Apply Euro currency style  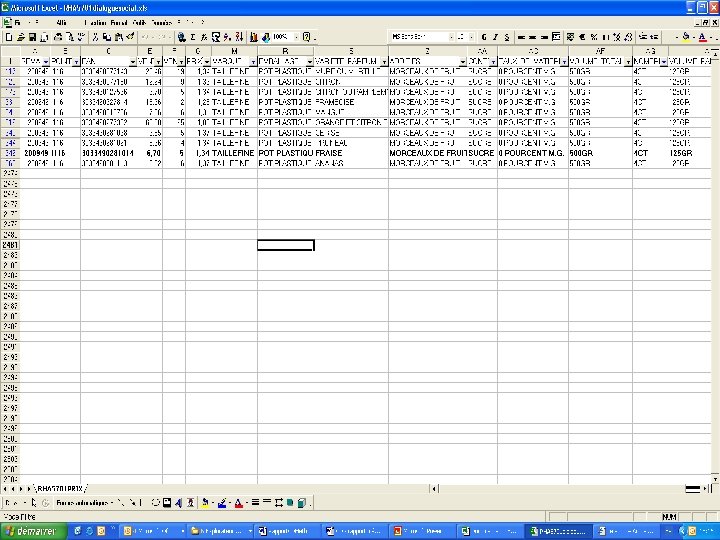point(582,37)
